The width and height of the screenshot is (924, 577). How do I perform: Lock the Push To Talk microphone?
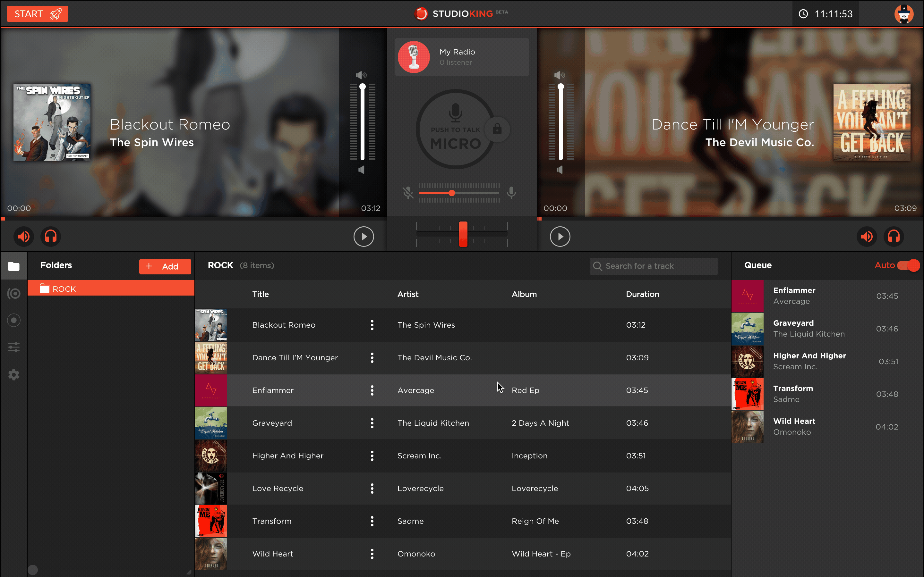point(498,130)
